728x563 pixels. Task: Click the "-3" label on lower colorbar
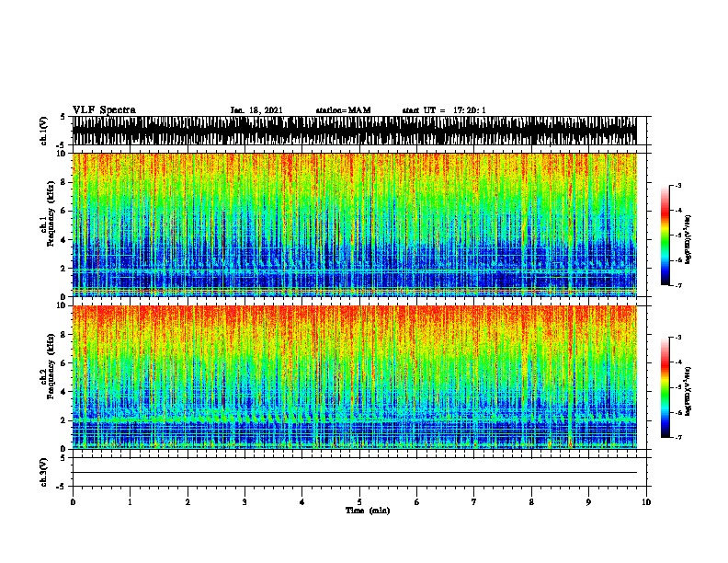[677, 338]
